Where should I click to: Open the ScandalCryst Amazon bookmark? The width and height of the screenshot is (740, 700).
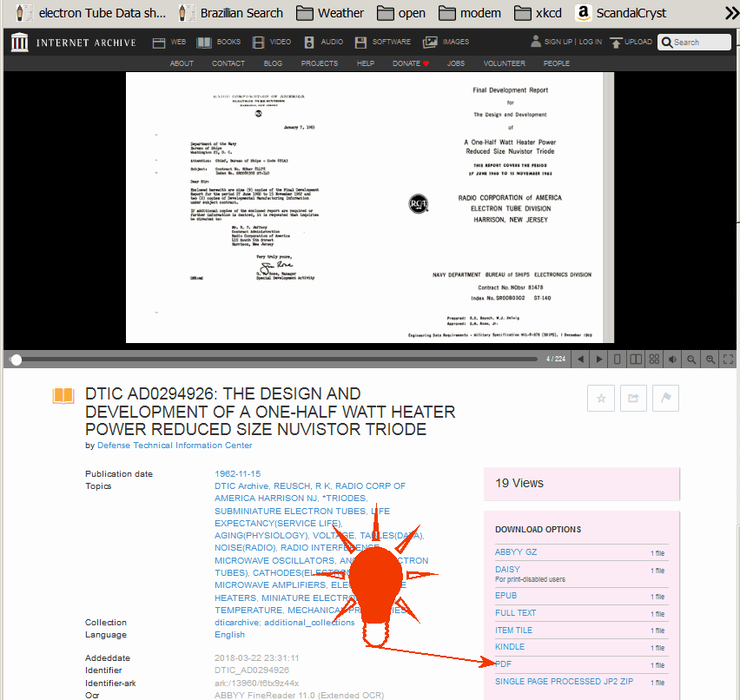(x=621, y=13)
